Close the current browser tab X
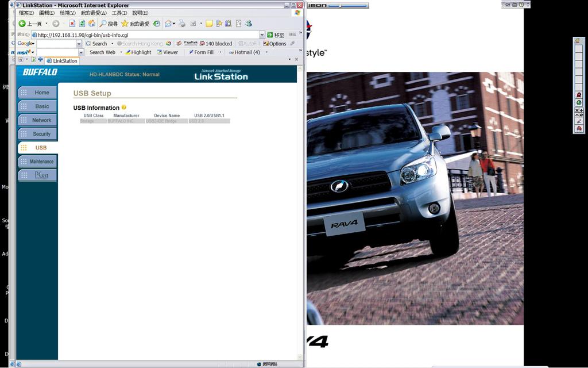The image size is (588, 368). pyautogui.click(x=296, y=59)
